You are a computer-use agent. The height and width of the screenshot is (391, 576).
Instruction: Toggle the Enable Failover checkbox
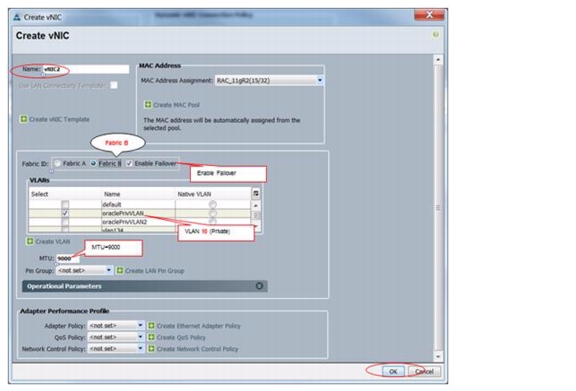(129, 164)
